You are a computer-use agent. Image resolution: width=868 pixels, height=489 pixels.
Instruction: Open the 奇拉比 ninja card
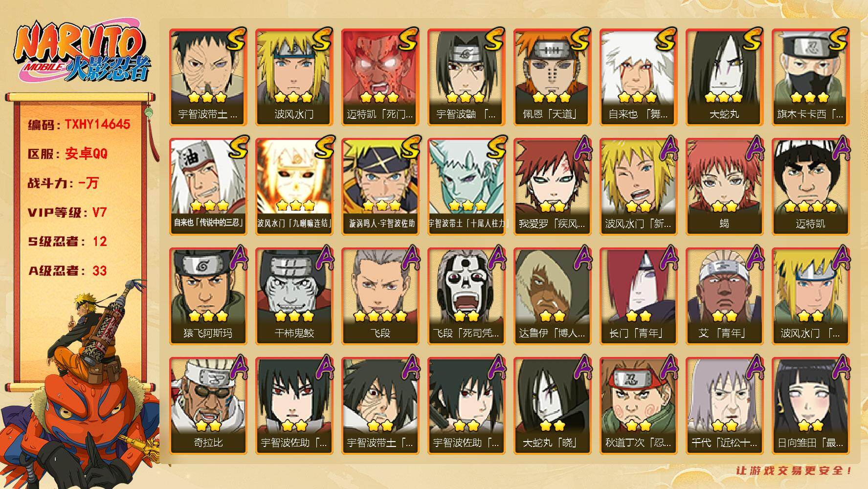point(208,405)
